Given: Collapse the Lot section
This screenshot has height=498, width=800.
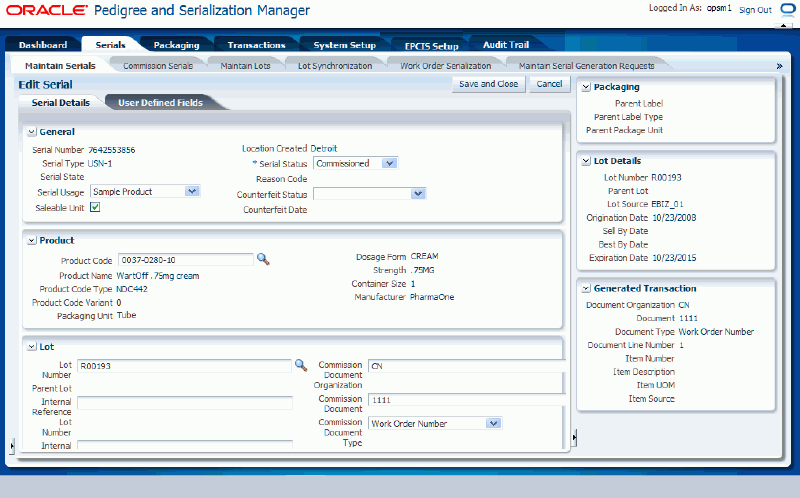Looking at the screenshot, I should (x=32, y=347).
